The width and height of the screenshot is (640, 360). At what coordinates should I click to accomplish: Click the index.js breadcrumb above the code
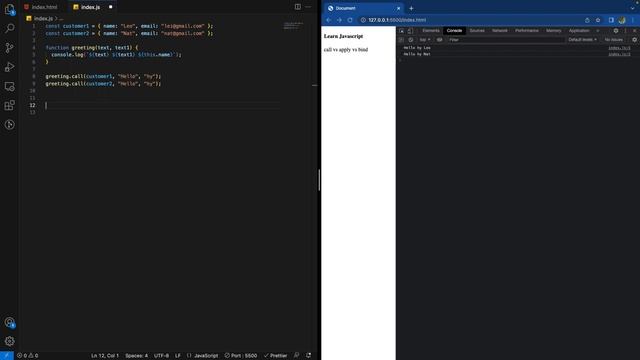pyautogui.click(x=43, y=18)
